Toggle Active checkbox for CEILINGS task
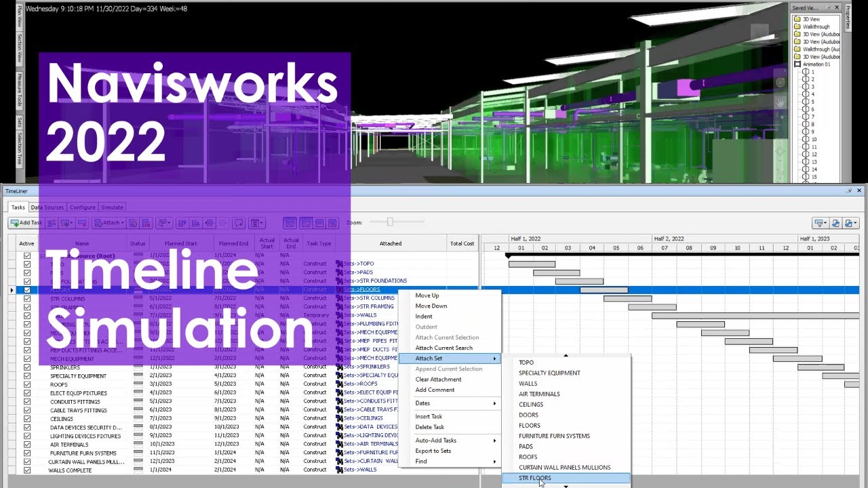This screenshot has width=868, height=488. click(x=27, y=418)
